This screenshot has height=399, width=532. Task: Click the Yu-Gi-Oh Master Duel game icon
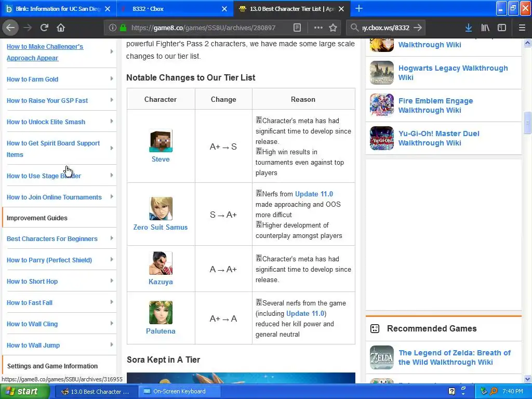click(382, 138)
